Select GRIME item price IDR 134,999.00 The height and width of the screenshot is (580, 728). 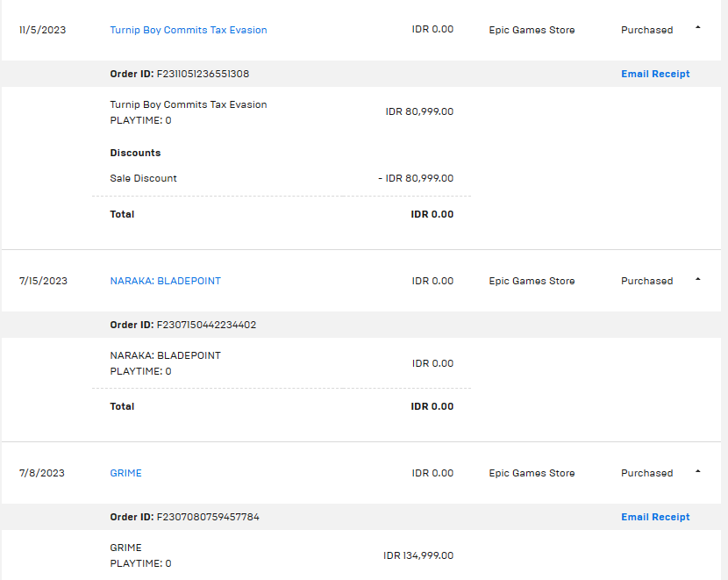(x=418, y=555)
